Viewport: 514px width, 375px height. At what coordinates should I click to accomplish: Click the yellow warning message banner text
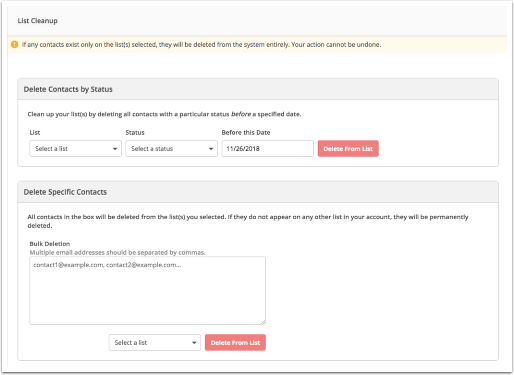(x=201, y=45)
